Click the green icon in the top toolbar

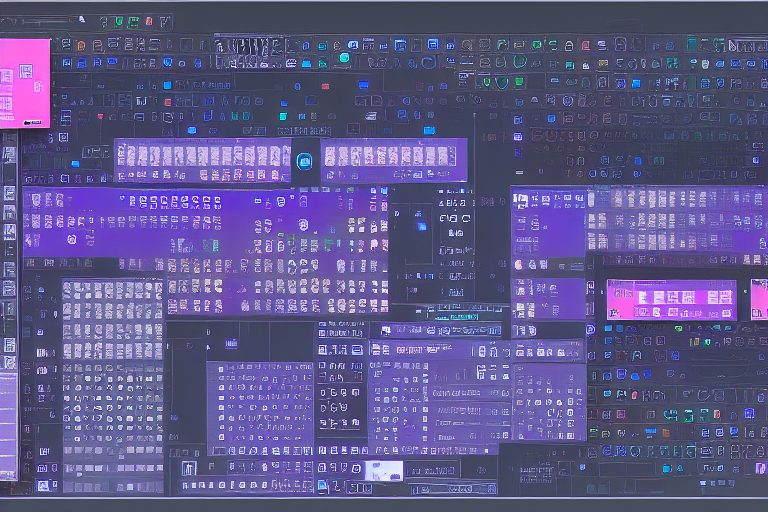point(119,21)
